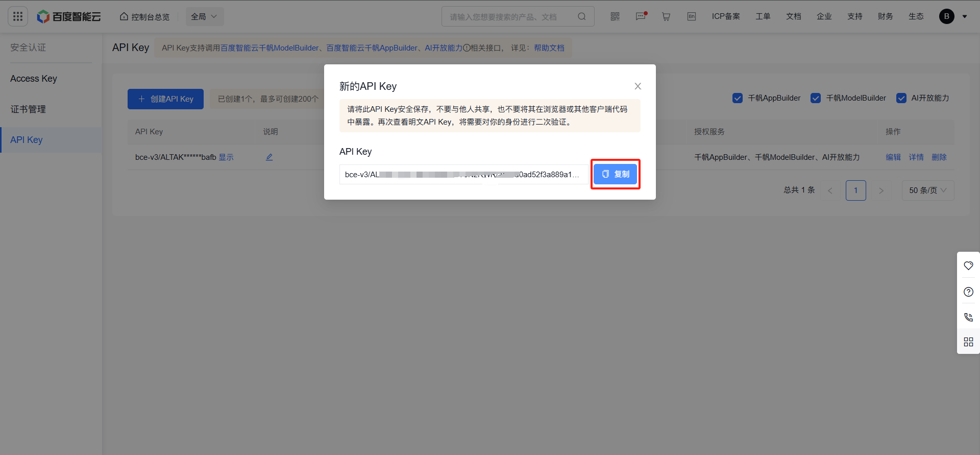Click the B user avatar
Screen dimensions: 980x455
[947, 16]
